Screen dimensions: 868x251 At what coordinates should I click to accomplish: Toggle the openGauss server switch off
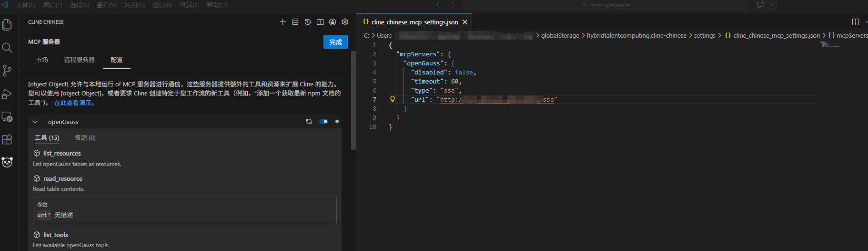tap(323, 122)
